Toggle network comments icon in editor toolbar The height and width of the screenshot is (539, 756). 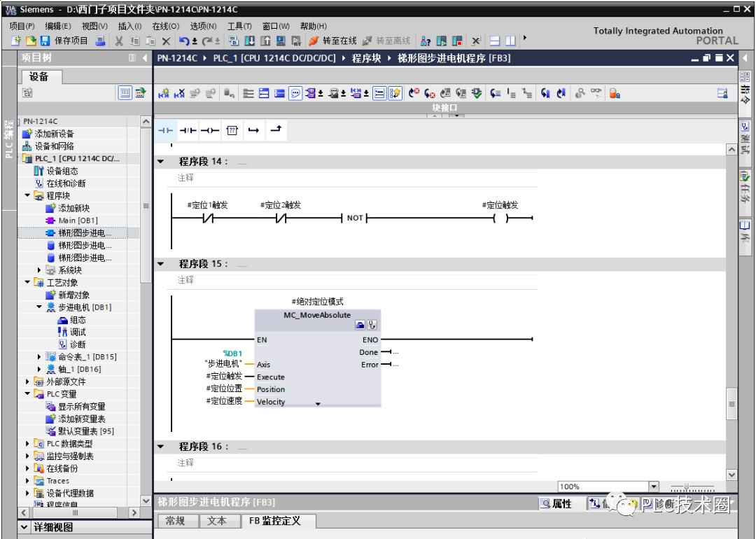pos(295,94)
